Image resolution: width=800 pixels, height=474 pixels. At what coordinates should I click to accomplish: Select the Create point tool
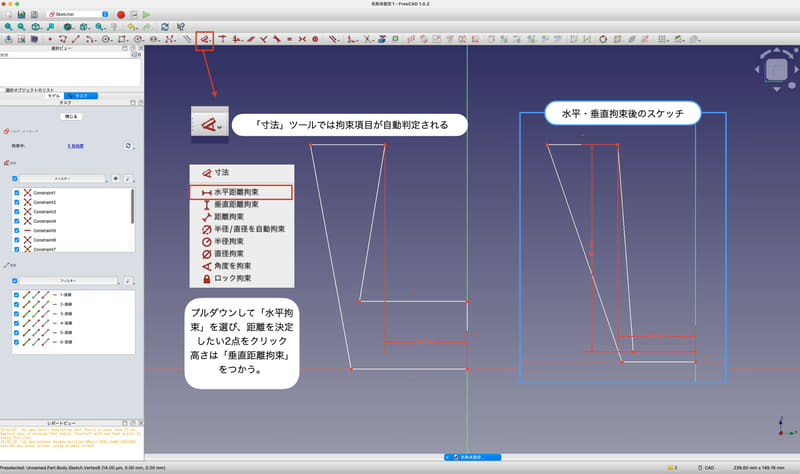coord(50,39)
